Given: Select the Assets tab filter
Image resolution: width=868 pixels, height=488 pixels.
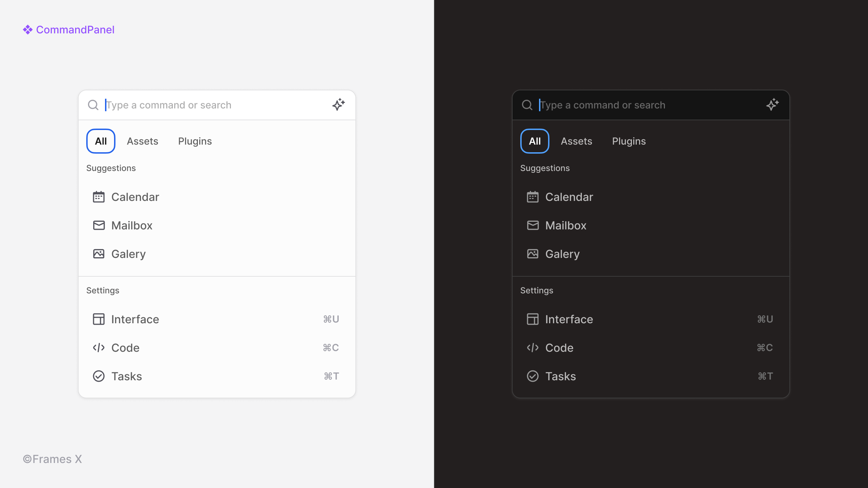Looking at the screenshot, I should pyautogui.click(x=143, y=141).
